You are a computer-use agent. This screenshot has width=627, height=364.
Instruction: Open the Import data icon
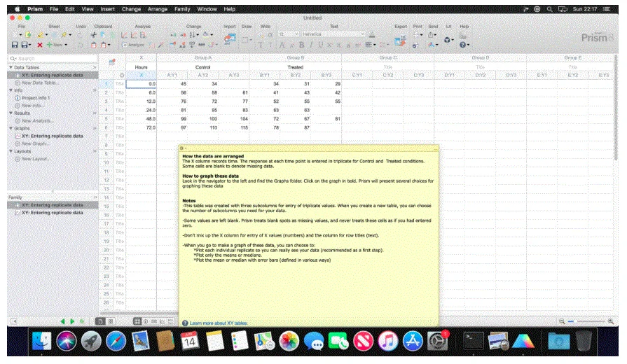[x=230, y=38]
